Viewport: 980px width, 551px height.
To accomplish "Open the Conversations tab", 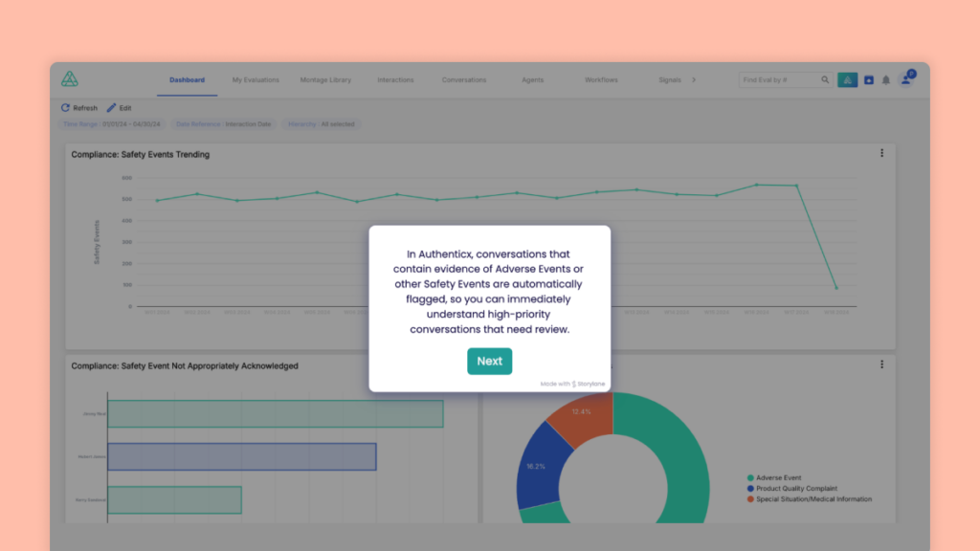I will 464,80.
